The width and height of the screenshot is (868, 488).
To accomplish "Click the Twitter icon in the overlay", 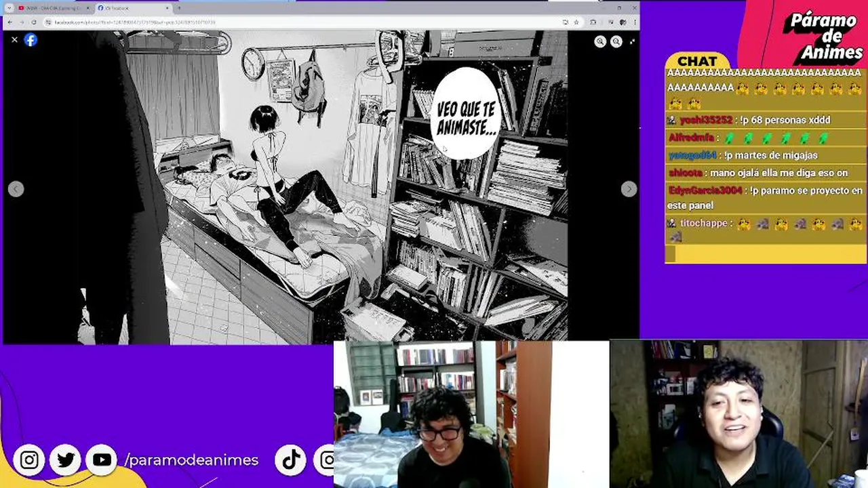I will pos(66,460).
